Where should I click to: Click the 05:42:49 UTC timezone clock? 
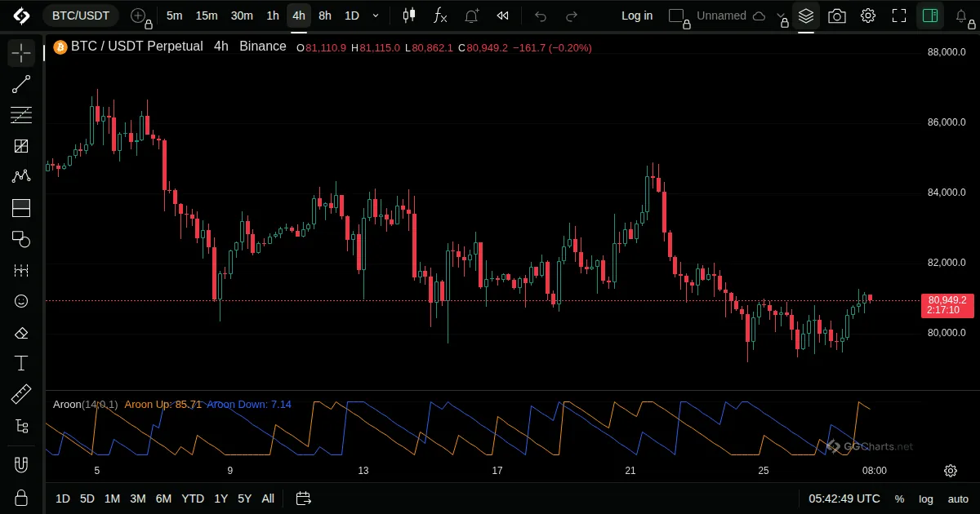pos(844,498)
